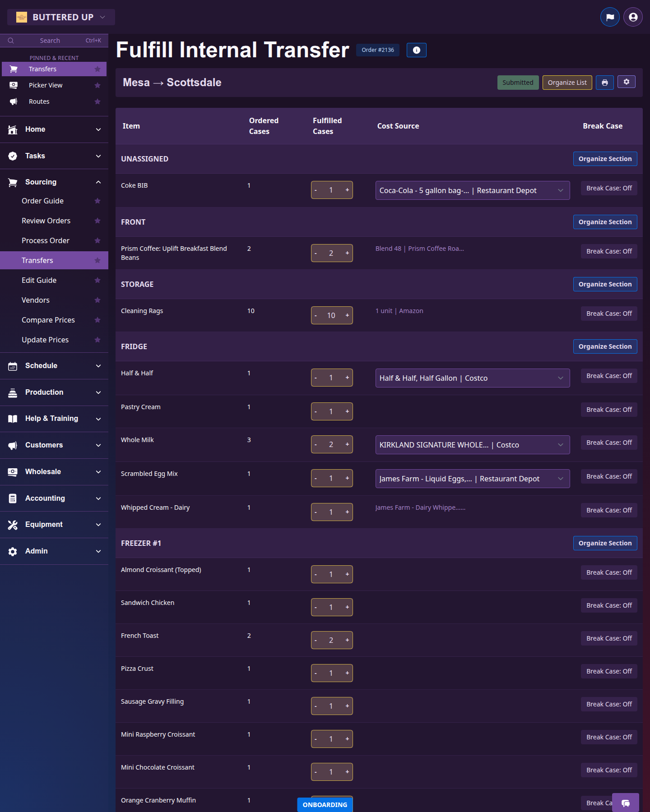Expand the Wholesale menu section
This screenshot has width=650, height=812.
(54, 472)
